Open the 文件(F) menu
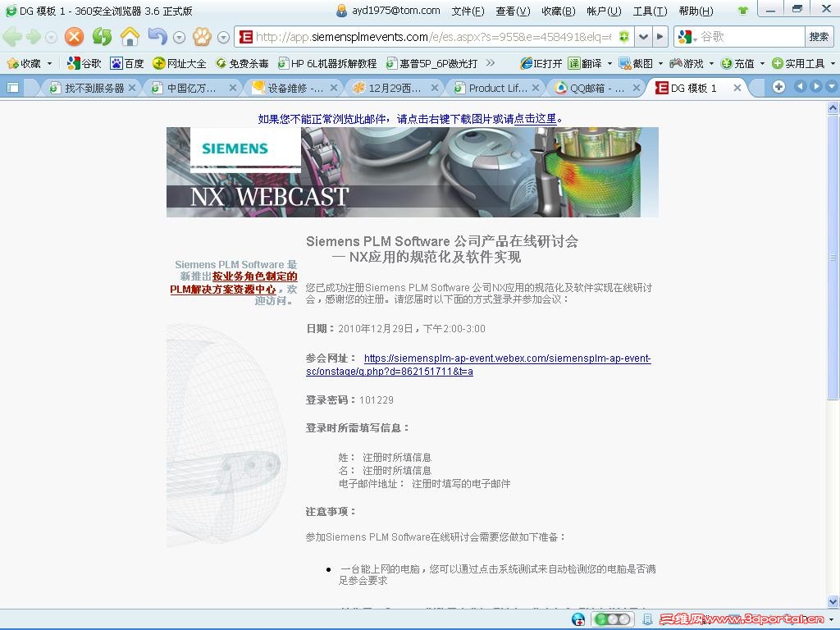840x630 pixels. (468, 11)
